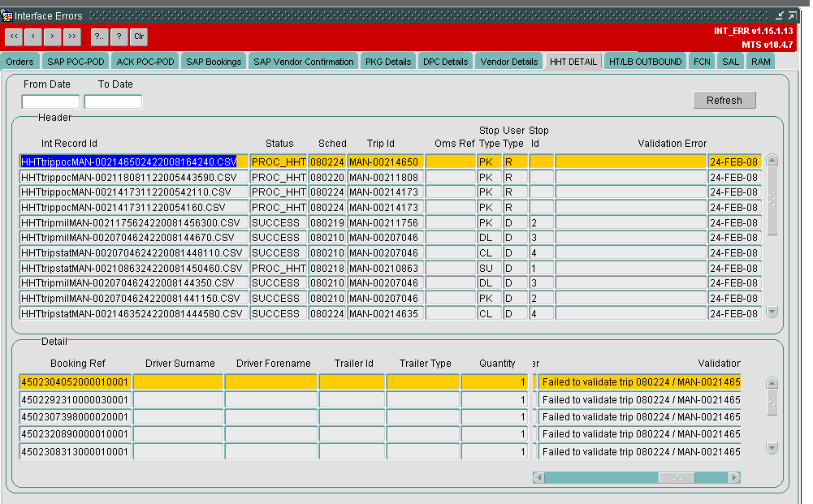The width and height of the screenshot is (813, 504).
Task: Select booking ref 4502308313000010001
Action: coord(76,451)
